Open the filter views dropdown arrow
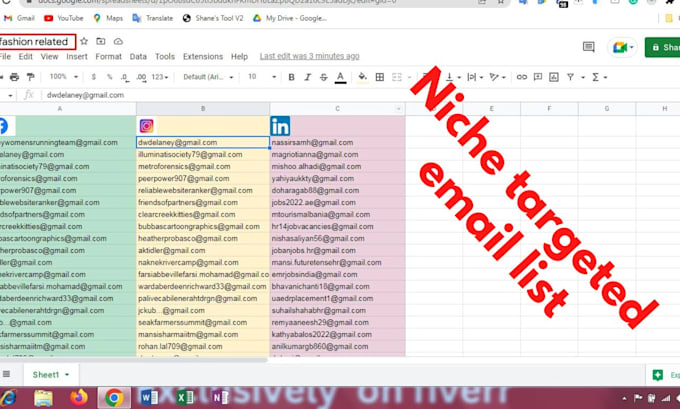This screenshot has width=680, height=409. coord(583,78)
